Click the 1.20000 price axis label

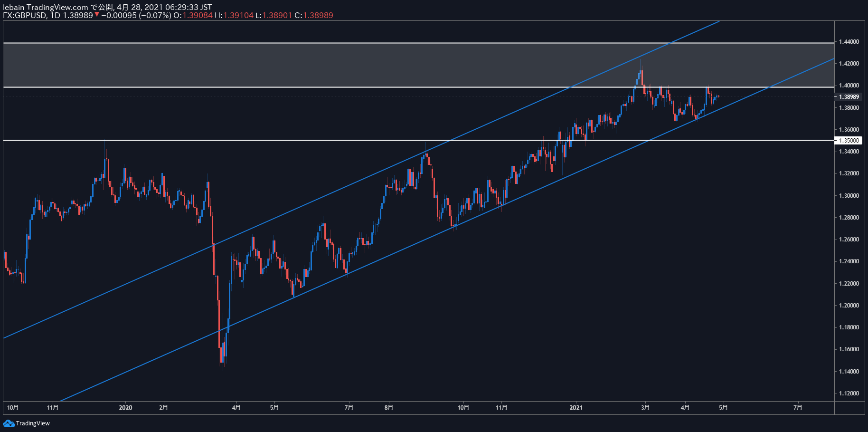pyautogui.click(x=849, y=306)
